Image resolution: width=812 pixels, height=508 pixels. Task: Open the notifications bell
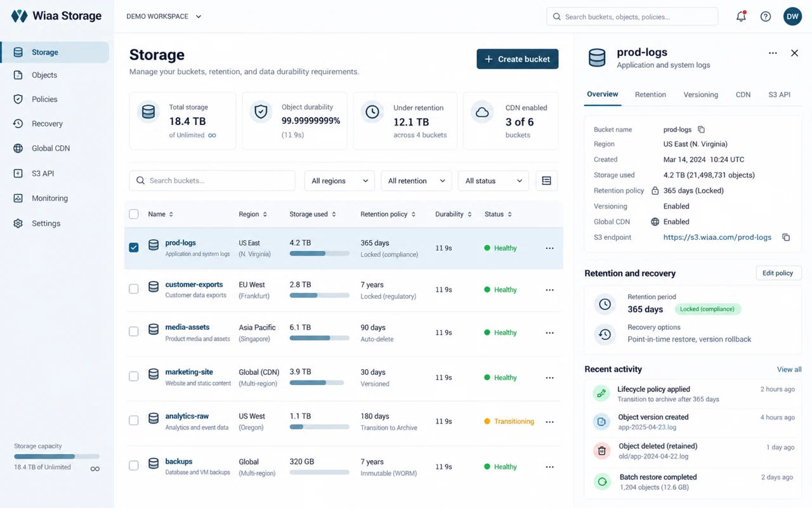(741, 16)
